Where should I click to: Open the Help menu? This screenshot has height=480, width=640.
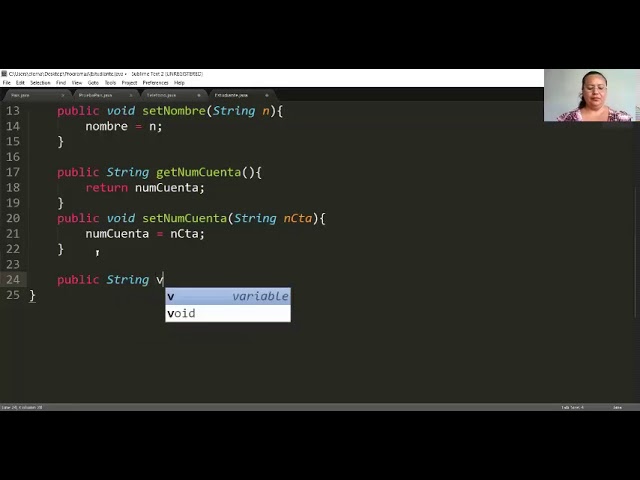click(179, 83)
